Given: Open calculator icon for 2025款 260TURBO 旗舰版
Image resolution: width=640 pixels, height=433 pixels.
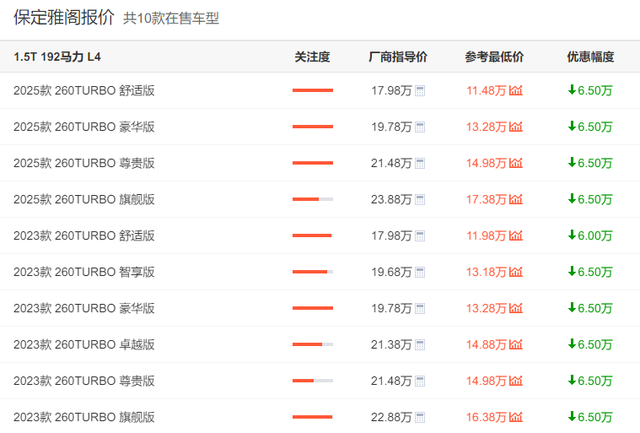Looking at the screenshot, I should (420, 200).
